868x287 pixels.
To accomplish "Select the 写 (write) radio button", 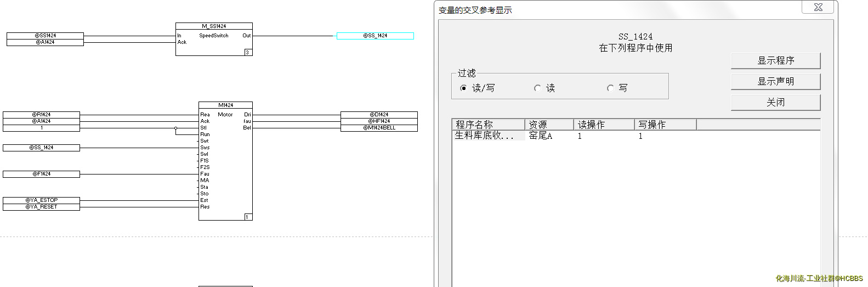I will pos(610,88).
